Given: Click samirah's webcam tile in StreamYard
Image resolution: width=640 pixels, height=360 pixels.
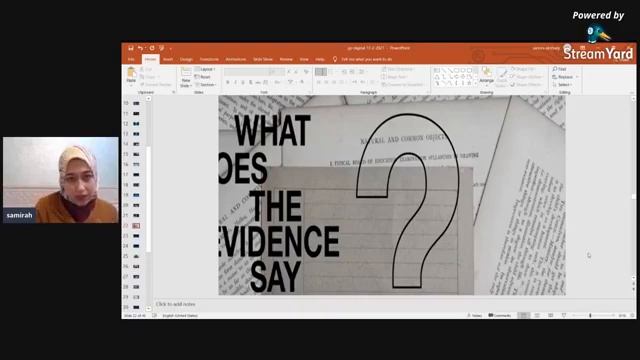Looking at the screenshot, I should click(x=60, y=180).
